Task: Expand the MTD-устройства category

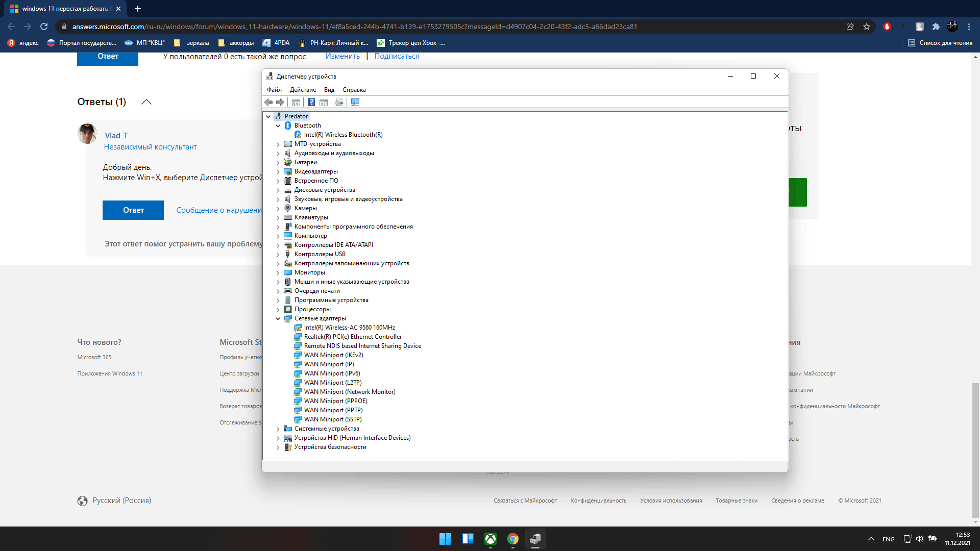Action: click(x=278, y=144)
